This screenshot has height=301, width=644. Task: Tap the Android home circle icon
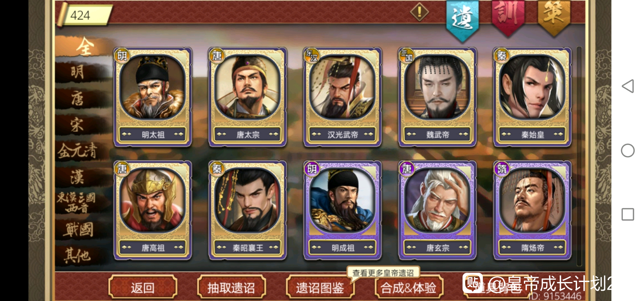point(628,150)
